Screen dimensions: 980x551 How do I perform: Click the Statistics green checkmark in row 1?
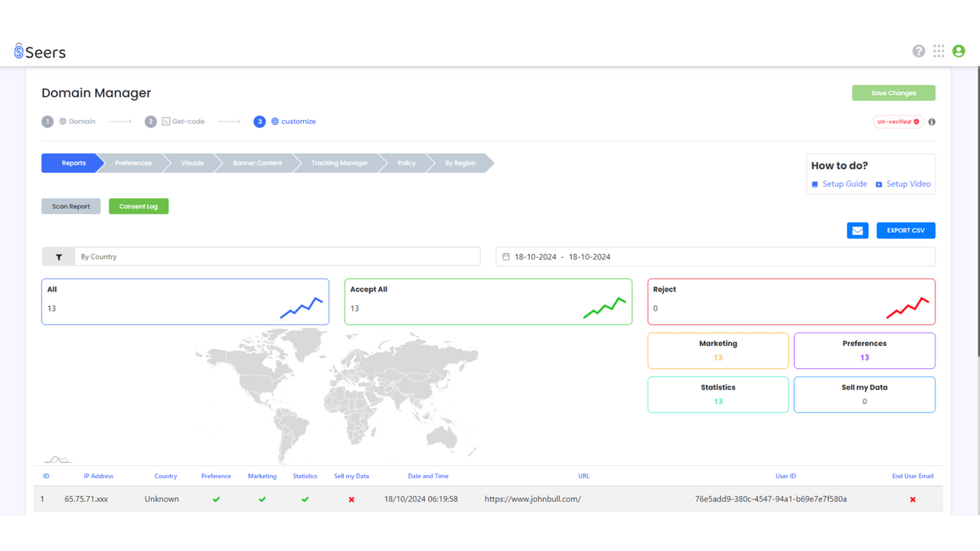tap(305, 500)
